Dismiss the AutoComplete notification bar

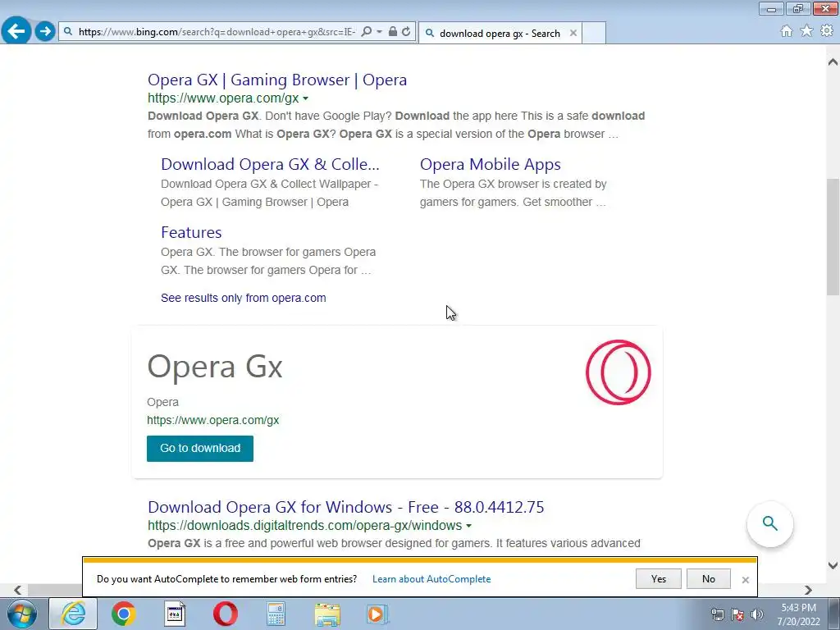pos(745,580)
